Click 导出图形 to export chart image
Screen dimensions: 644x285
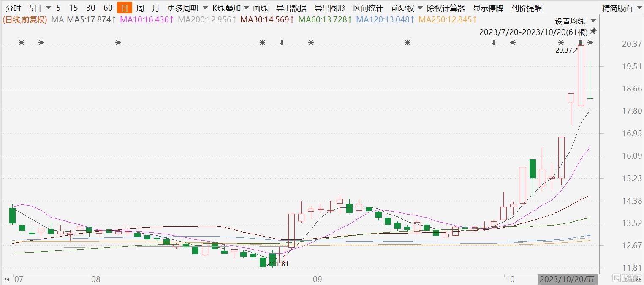click(x=330, y=8)
